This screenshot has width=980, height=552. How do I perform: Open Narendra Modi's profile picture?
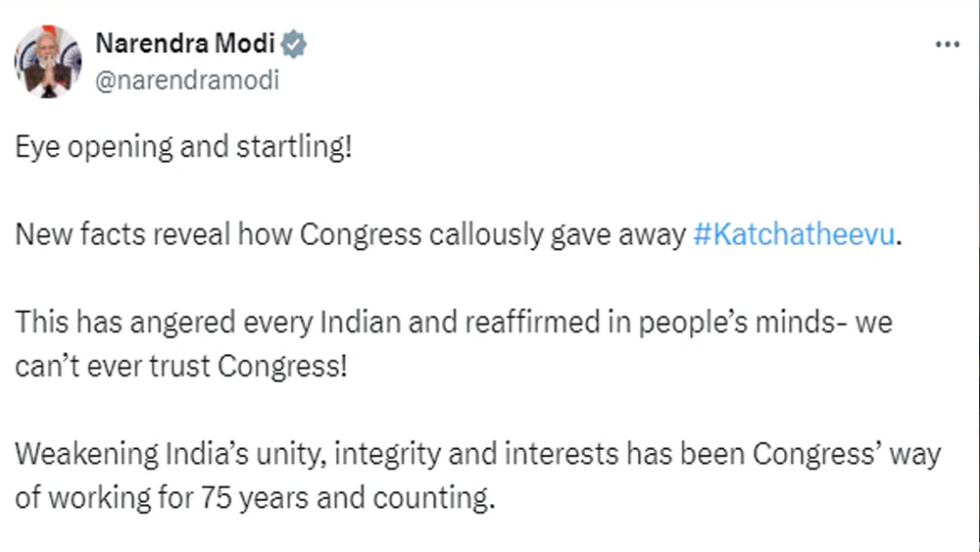[48, 62]
